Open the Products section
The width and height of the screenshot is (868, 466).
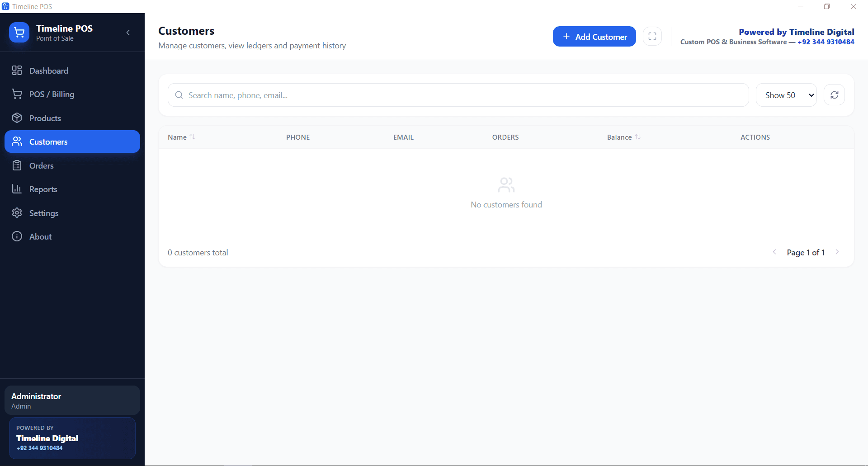coord(45,118)
